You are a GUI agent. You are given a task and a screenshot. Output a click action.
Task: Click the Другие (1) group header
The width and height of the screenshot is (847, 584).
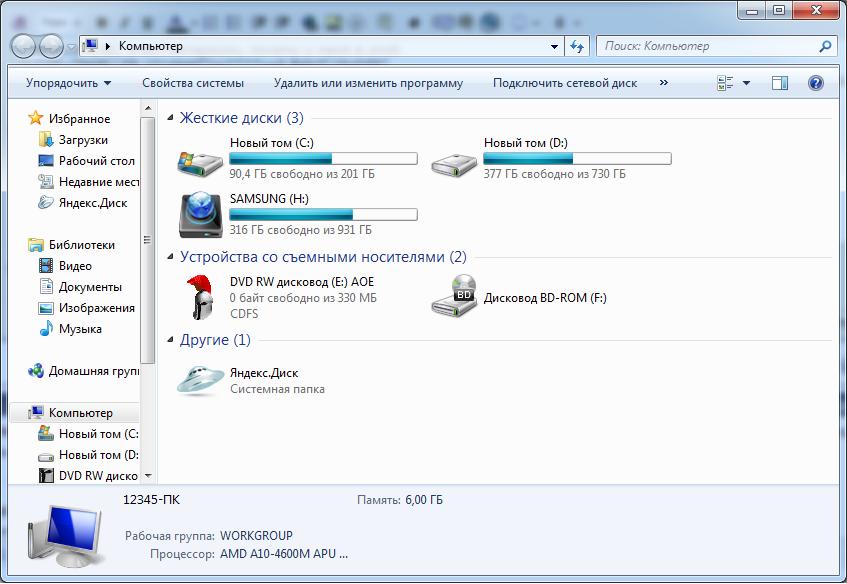click(215, 340)
